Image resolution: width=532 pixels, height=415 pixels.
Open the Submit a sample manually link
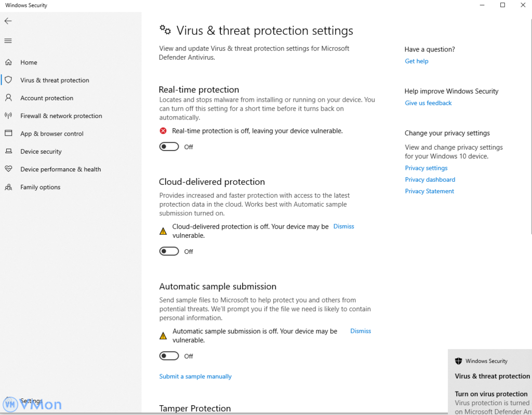195,377
